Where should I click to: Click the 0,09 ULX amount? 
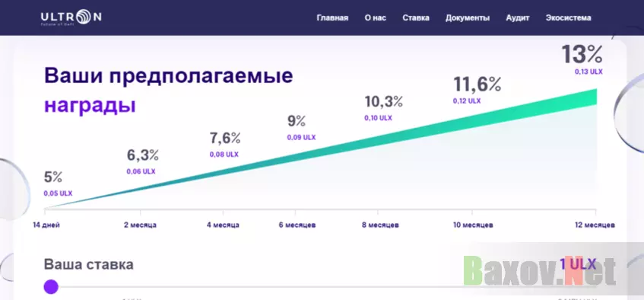coord(301,138)
